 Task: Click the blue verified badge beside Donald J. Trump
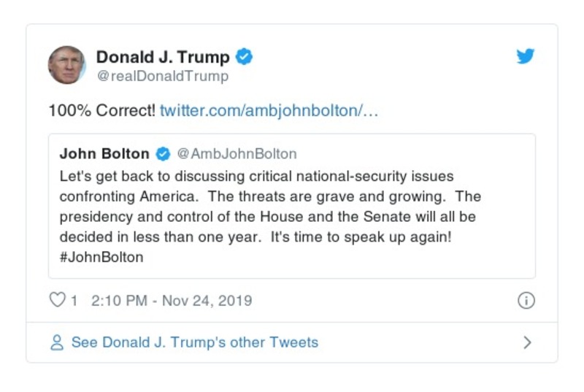(245, 57)
